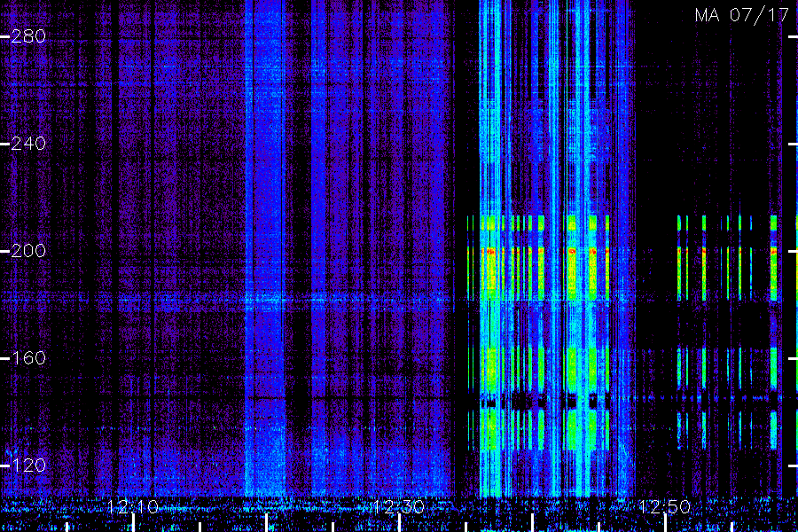The height and width of the screenshot is (532, 798).
Task: Click the 160 frequency axis label
Action: (28, 358)
